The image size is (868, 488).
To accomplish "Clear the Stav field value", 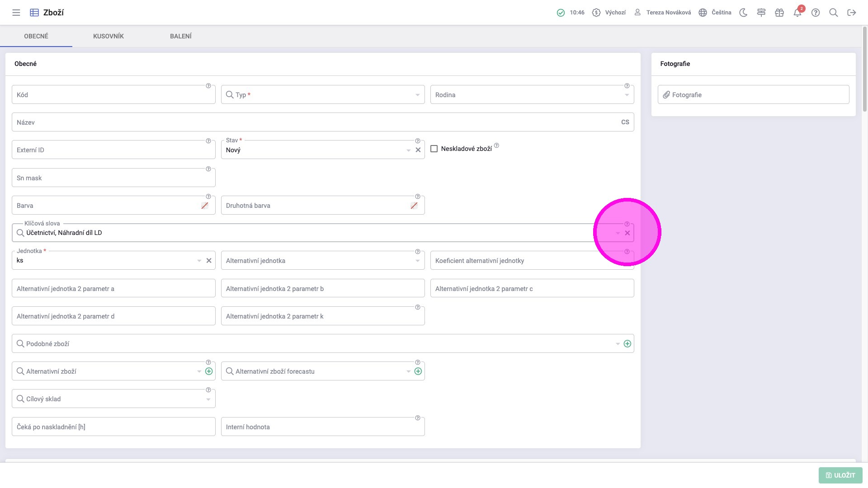I will (x=418, y=150).
